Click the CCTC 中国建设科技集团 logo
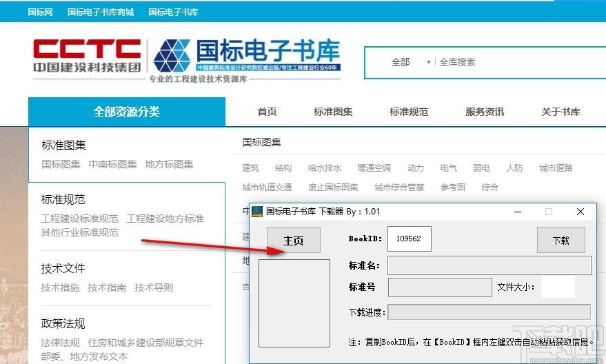The image size is (606, 364). 87,56
